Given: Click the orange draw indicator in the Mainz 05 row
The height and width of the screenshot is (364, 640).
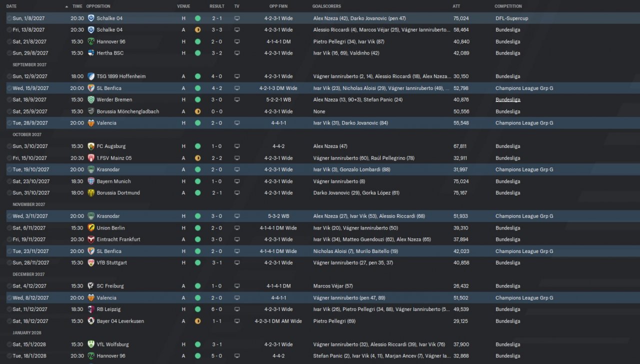Looking at the screenshot, I should coord(198,158).
